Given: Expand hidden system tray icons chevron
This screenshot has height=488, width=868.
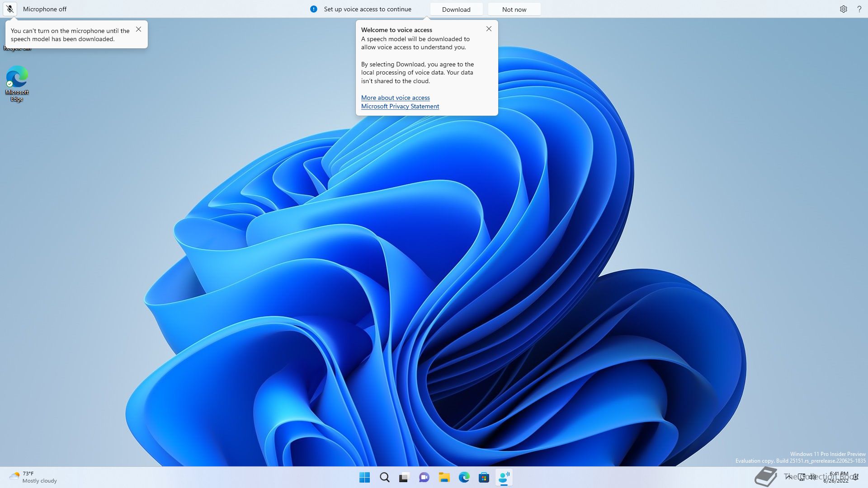Looking at the screenshot, I should [x=788, y=477].
